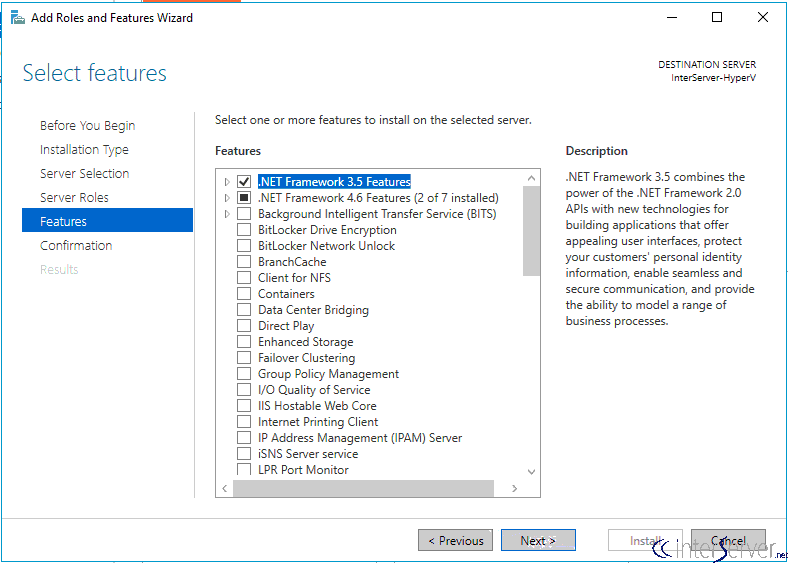The image size is (788, 563).
Task: Select the Client for NFS checkbox
Action: pos(244,277)
